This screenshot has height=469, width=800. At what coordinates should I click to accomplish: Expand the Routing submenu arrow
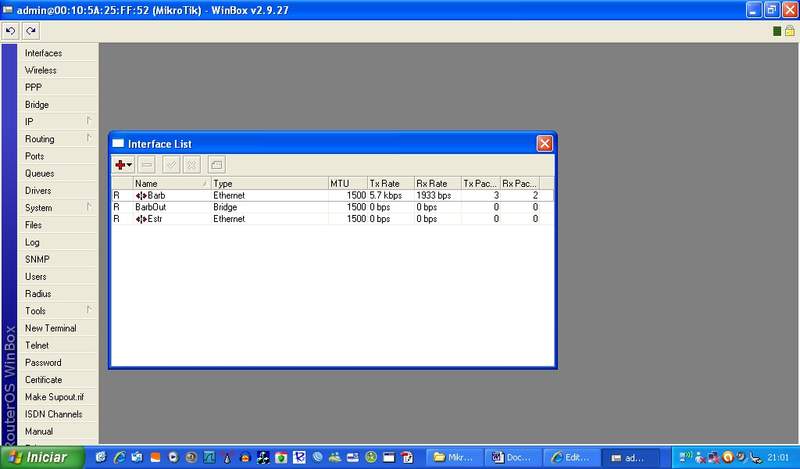(x=89, y=138)
